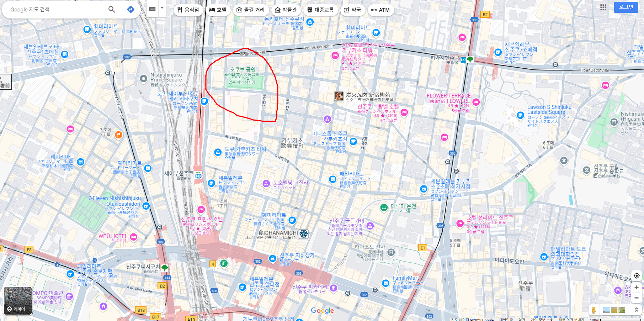Click the 로그인 sign-in button

pos(626,7)
